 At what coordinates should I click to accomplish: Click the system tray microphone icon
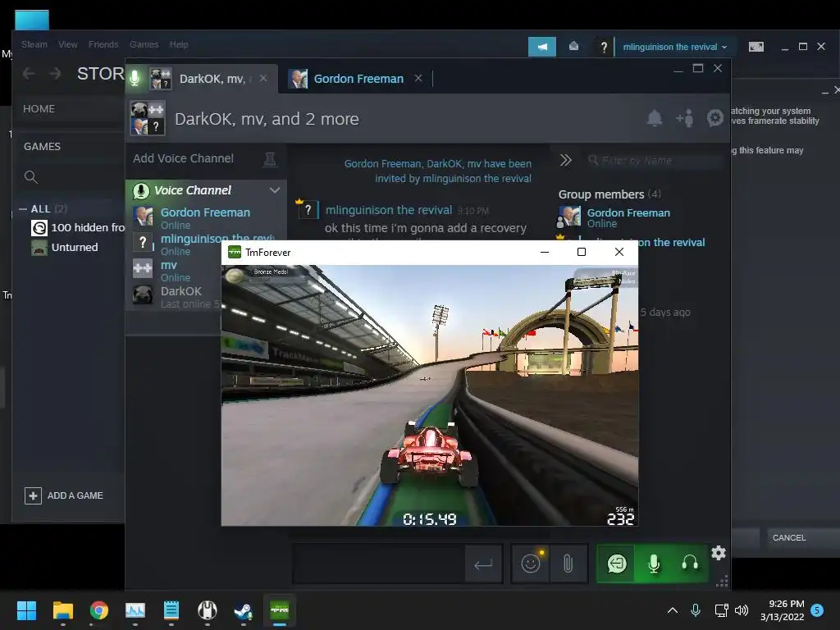tap(696, 610)
